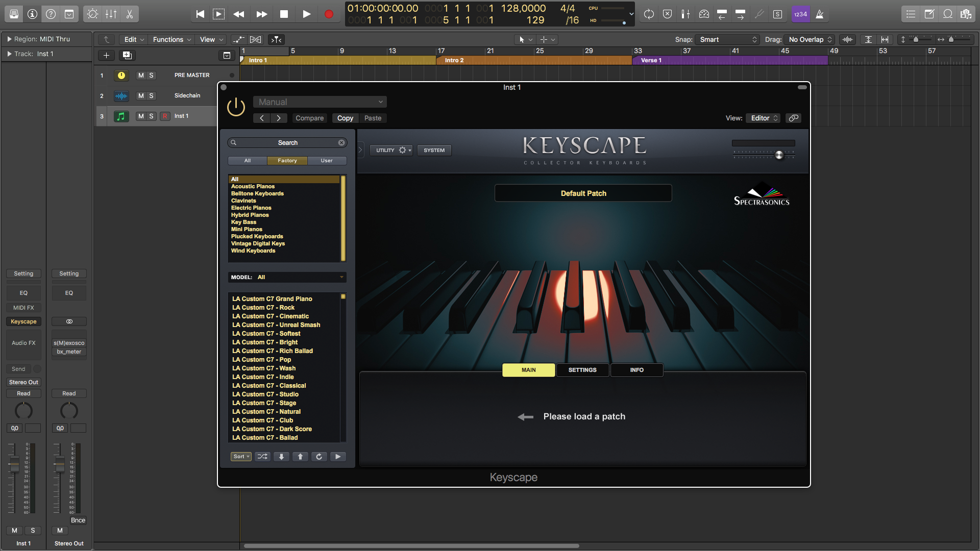Open the Mixer from the toolbar

[x=111, y=14]
